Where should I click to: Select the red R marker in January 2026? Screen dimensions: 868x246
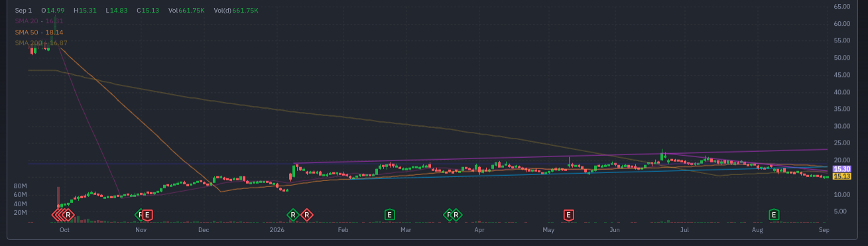point(306,215)
